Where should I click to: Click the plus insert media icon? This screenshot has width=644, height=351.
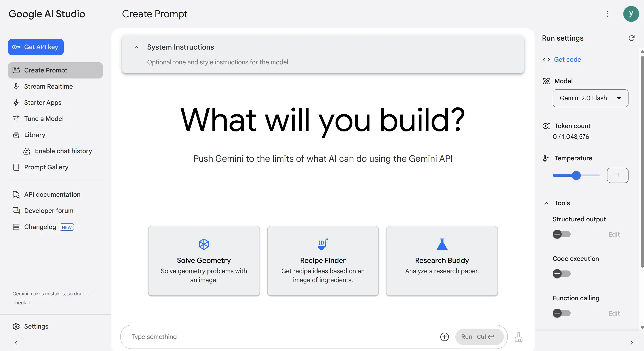pos(444,337)
